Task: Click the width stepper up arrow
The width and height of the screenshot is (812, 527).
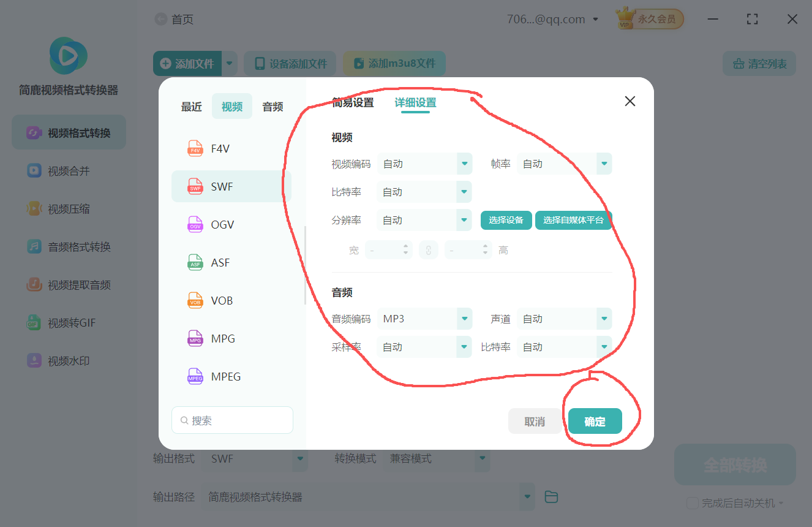Action: (404, 246)
